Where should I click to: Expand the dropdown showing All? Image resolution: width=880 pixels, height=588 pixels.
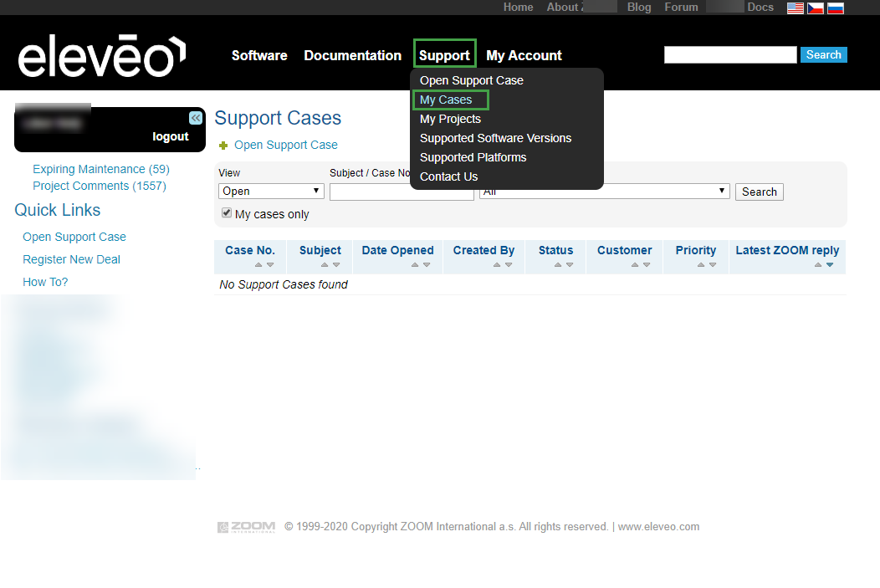click(604, 192)
